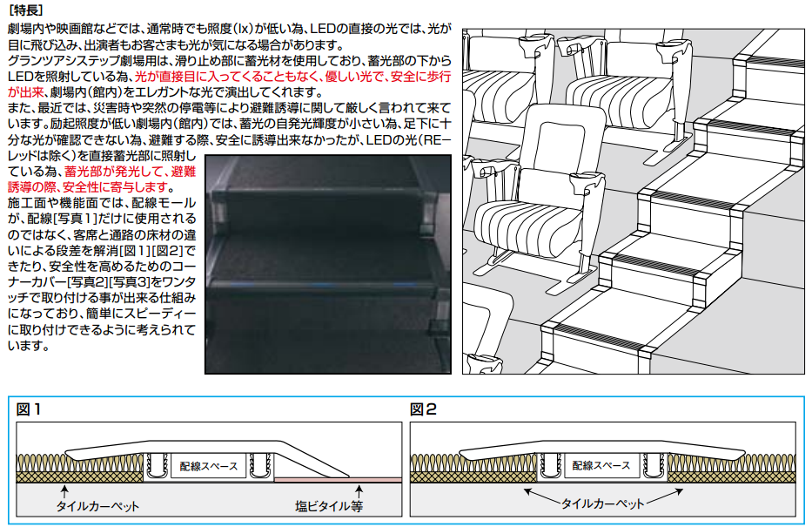Viewport: 812px width, 527px height.
Task: Click 配線スペース label in 図2
Action: (601, 465)
